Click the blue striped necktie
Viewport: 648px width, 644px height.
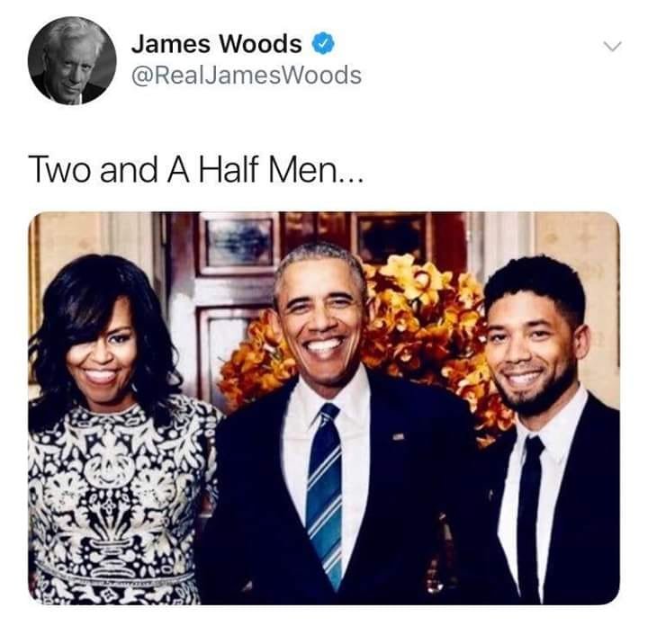(x=325, y=494)
